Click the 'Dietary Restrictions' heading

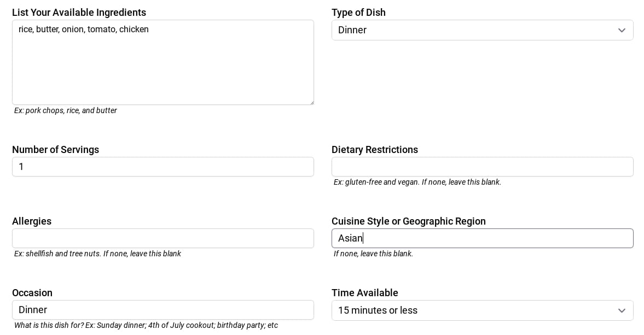point(375,149)
